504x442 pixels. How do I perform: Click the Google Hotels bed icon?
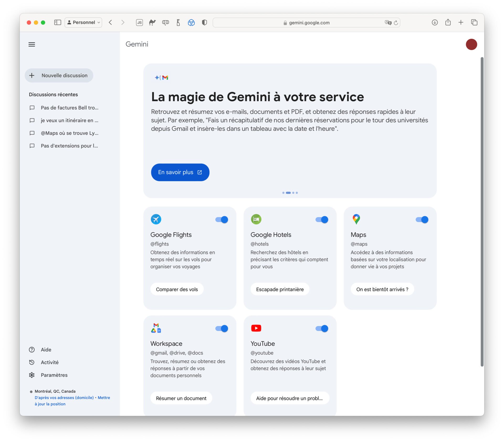pos(256,219)
